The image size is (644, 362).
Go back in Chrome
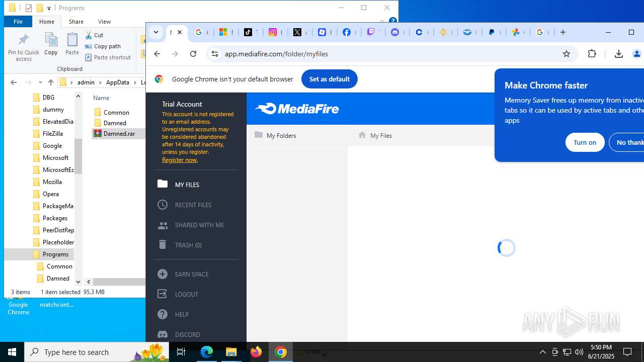[157, 54]
